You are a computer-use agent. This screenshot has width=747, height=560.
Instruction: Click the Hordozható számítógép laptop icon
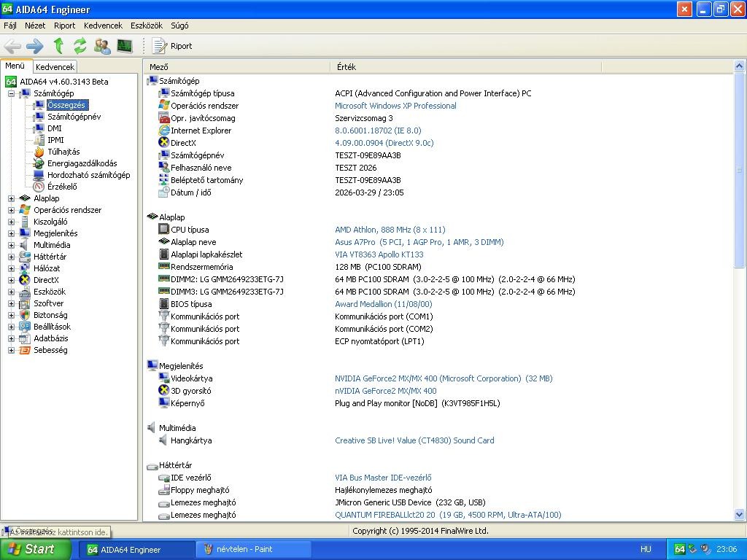[39, 175]
